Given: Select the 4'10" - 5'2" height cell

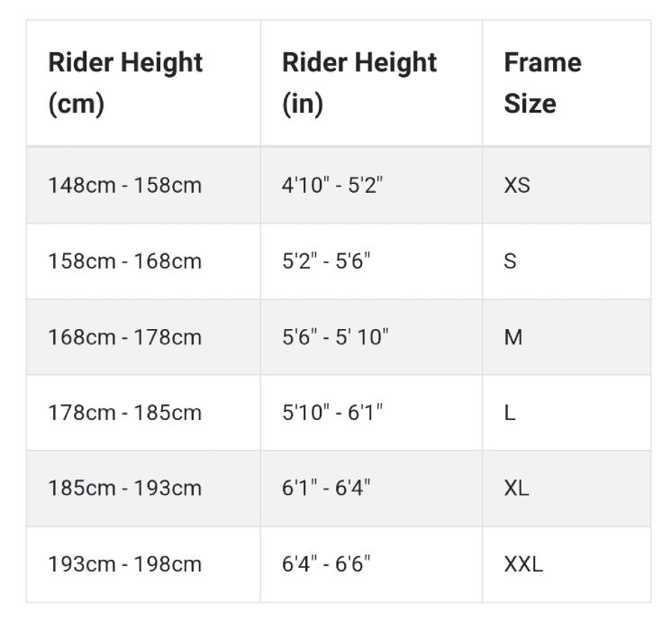Looking at the screenshot, I should (332, 186).
